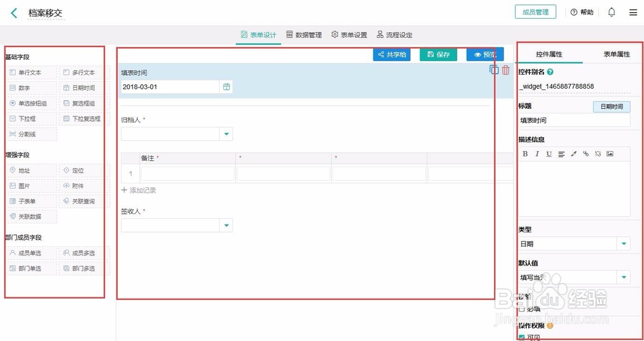Add 地址 address widget
Viewport: 644px width, 341px height.
30,170
